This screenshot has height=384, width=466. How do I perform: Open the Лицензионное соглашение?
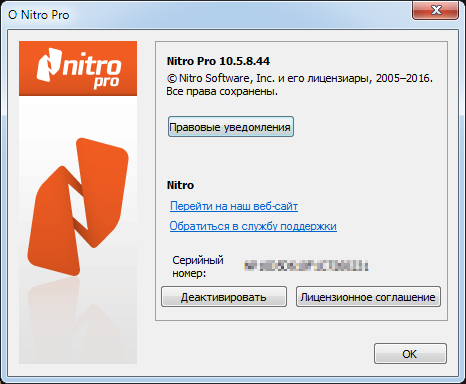(x=368, y=297)
